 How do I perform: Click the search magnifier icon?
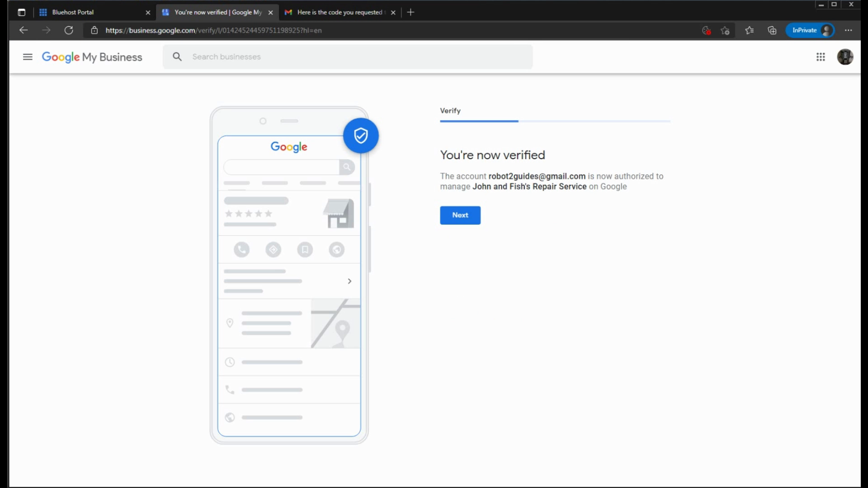tap(177, 57)
